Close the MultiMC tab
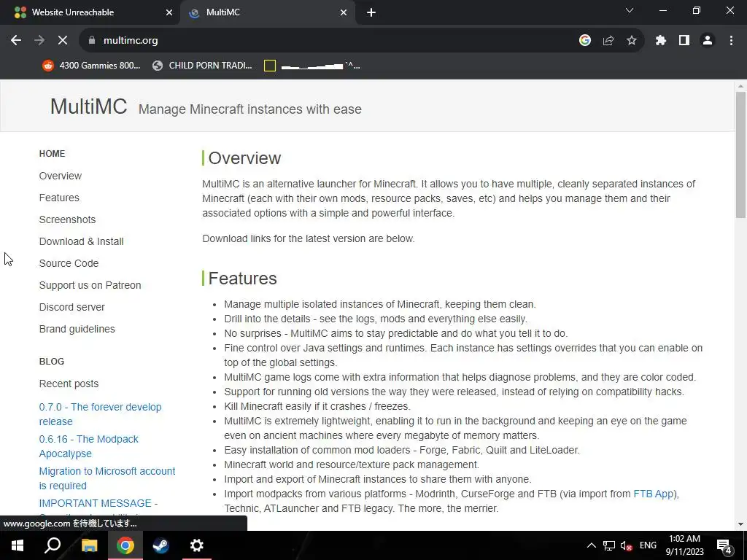The image size is (747, 560). coord(343,12)
